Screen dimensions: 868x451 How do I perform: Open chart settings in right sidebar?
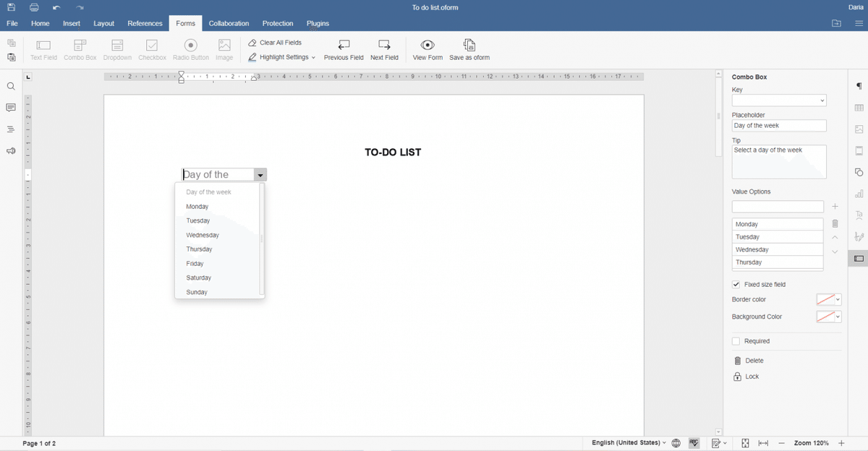point(859,194)
